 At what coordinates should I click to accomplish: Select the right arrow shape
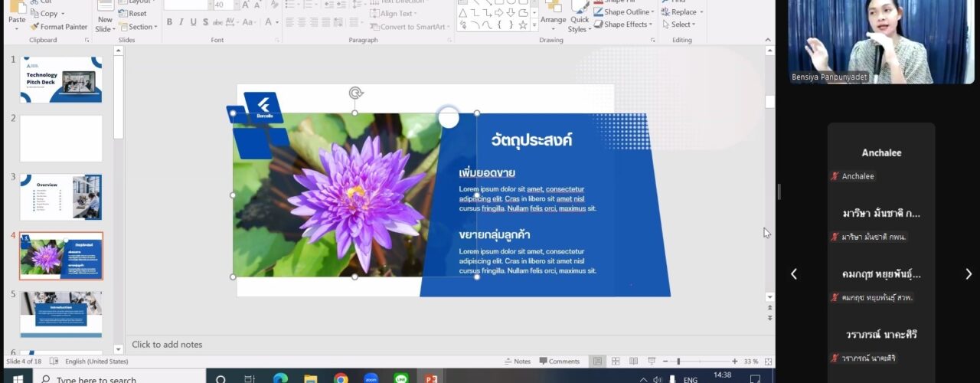[x=499, y=13]
